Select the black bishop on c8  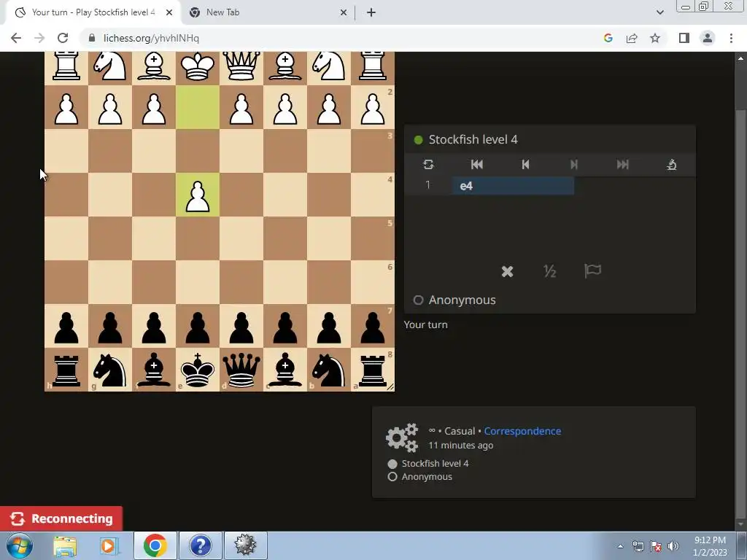(285, 370)
